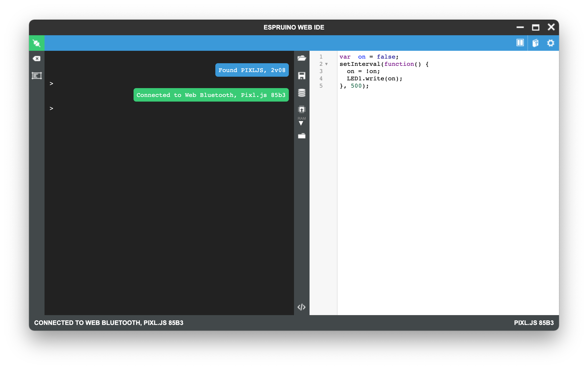Expand RAM upload destination dropdown arrow
The image size is (588, 369).
301,124
